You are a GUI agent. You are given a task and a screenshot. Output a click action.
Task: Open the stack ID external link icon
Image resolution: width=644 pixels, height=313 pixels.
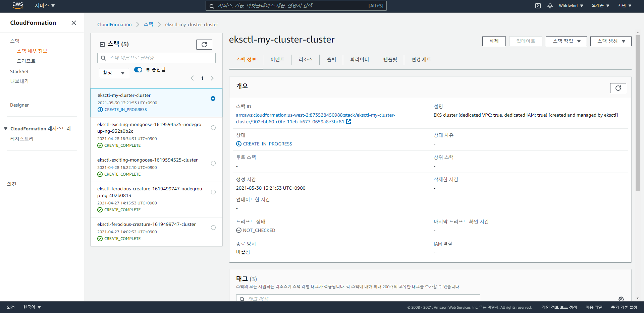[348, 122]
